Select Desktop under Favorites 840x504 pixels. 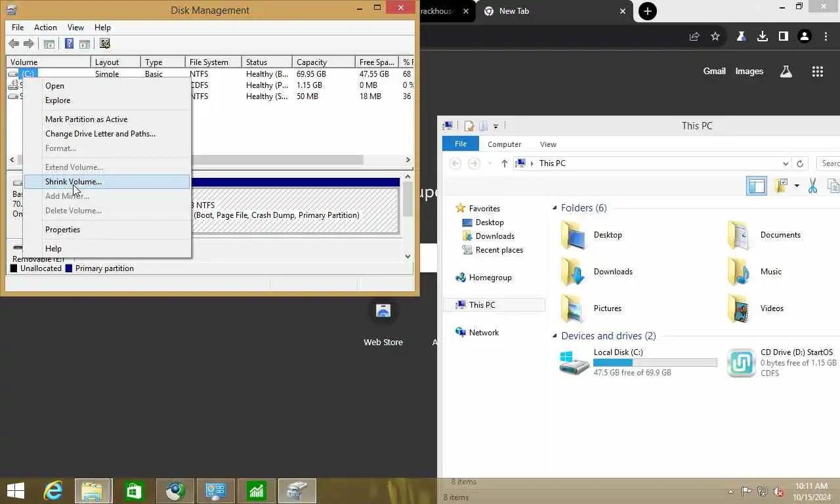tap(490, 222)
